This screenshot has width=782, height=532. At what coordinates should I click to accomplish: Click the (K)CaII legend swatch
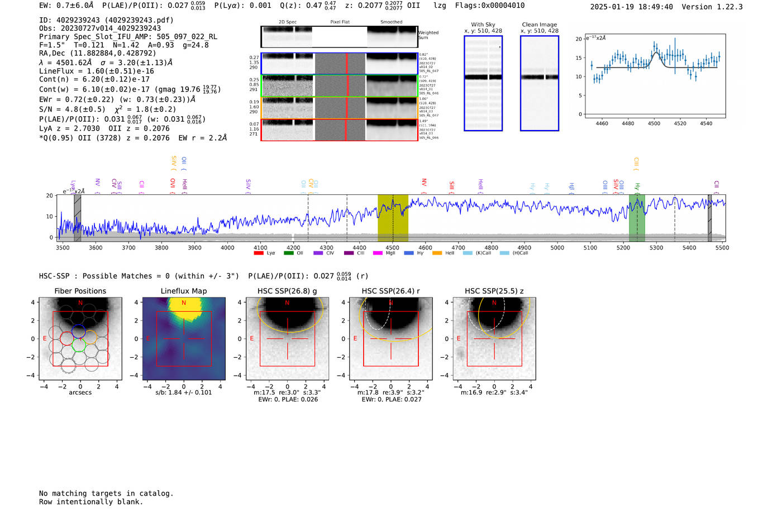(x=468, y=253)
